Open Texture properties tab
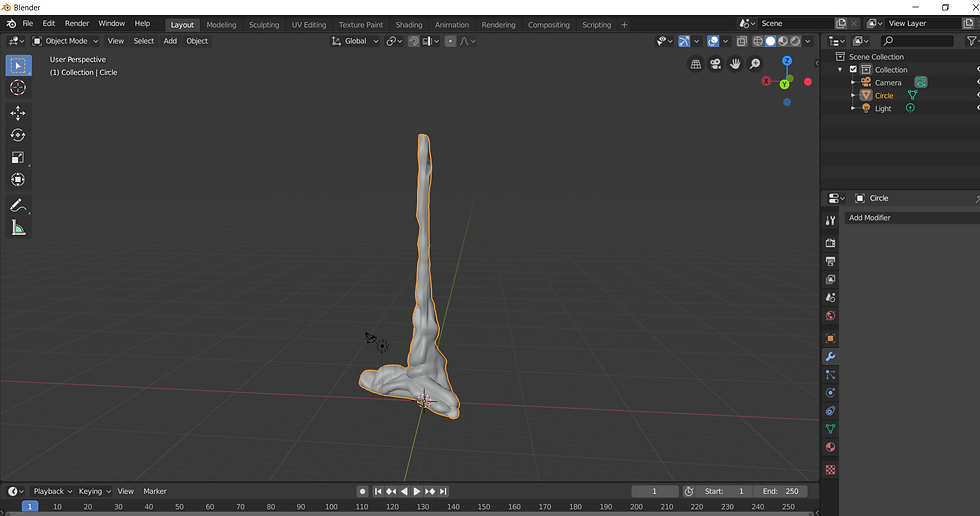 (830, 470)
